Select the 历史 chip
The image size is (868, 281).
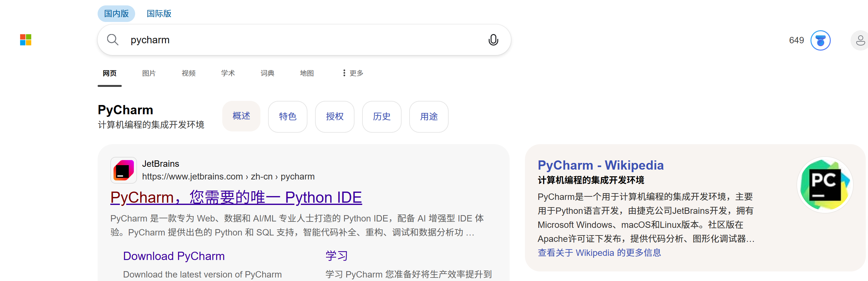382,117
